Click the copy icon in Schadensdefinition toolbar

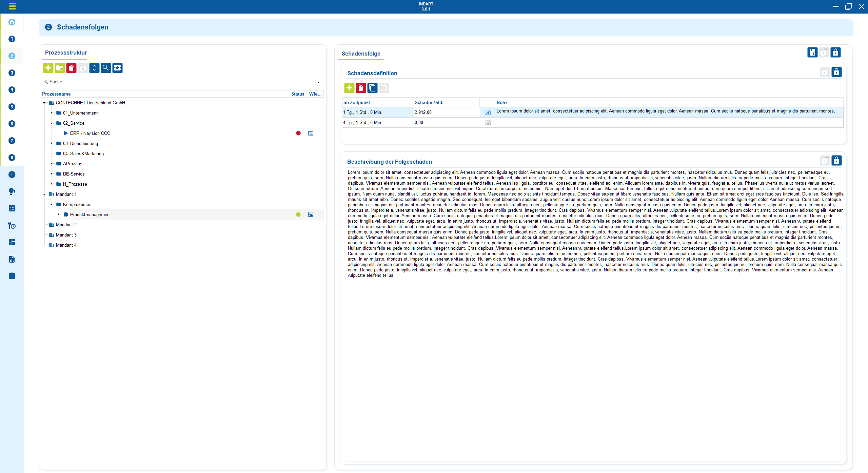click(x=372, y=88)
